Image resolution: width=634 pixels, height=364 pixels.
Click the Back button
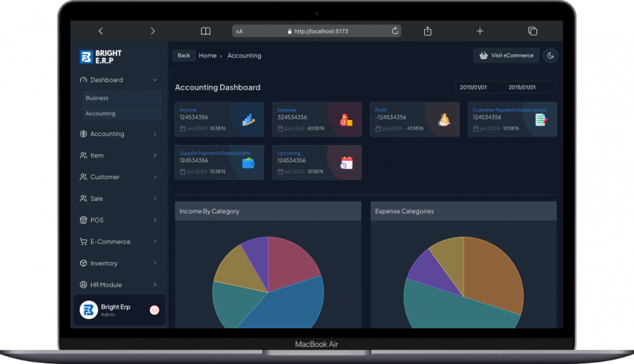tap(184, 55)
